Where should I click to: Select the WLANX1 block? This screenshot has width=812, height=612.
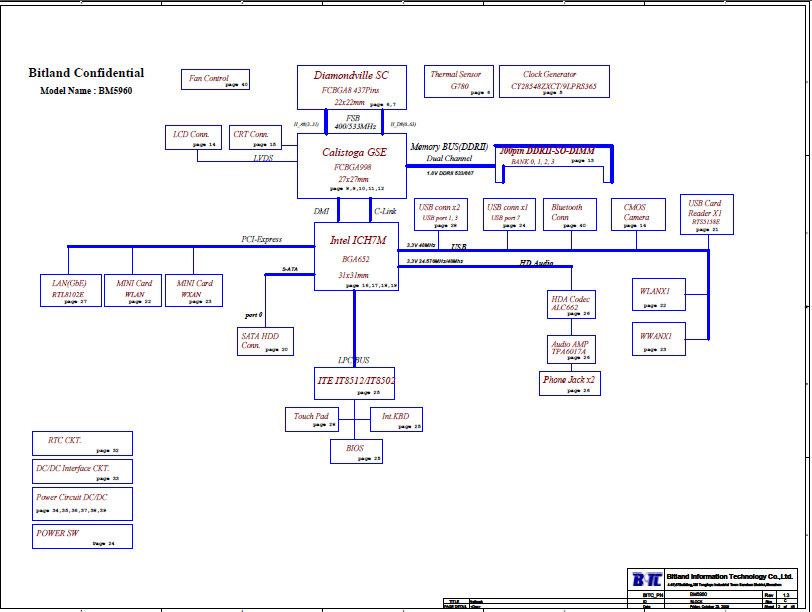tap(659, 295)
